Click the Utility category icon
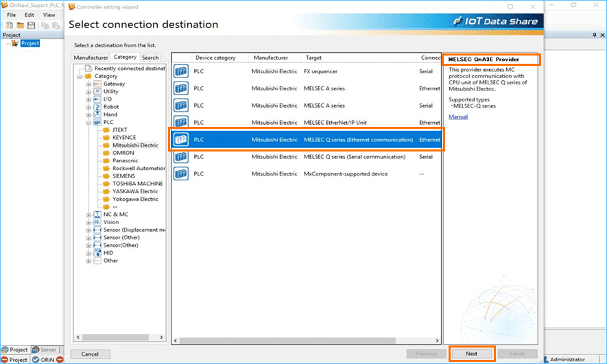The height and width of the screenshot is (364, 607). pos(97,91)
